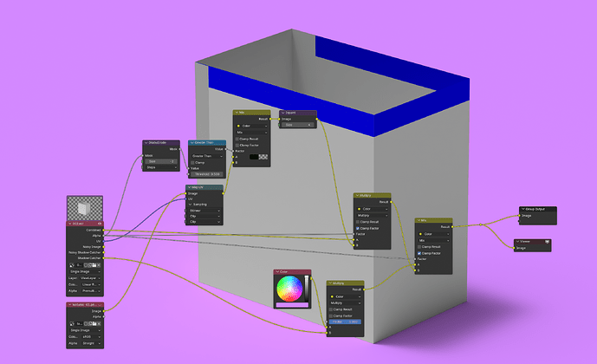Click Image output socket of Inpaint node
Image resolution: width=597 pixels, height=364 pixels.
[x=317, y=119]
